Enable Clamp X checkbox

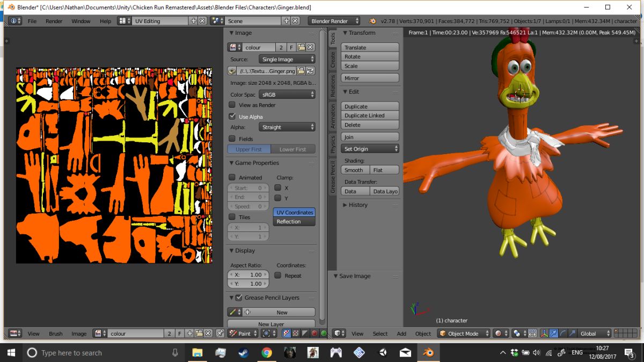(277, 187)
